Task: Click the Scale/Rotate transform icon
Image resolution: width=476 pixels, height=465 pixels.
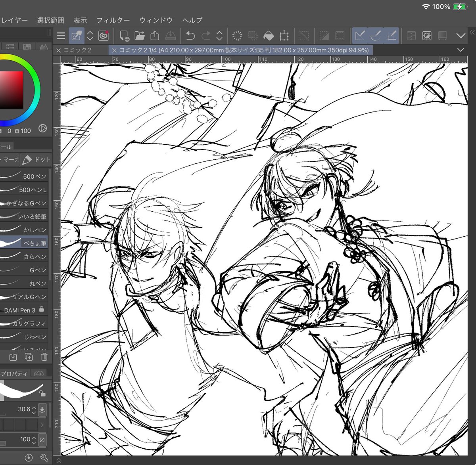Action: click(284, 36)
